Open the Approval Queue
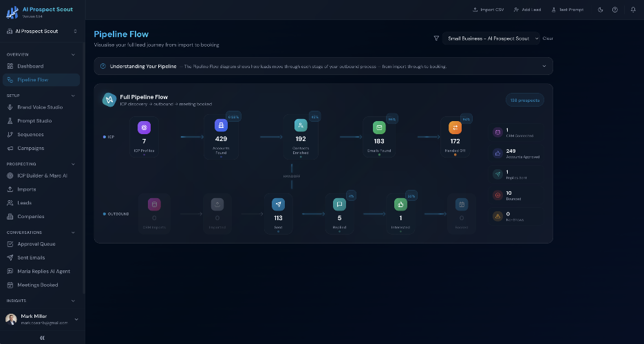The height and width of the screenshot is (344, 644). (41, 244)
